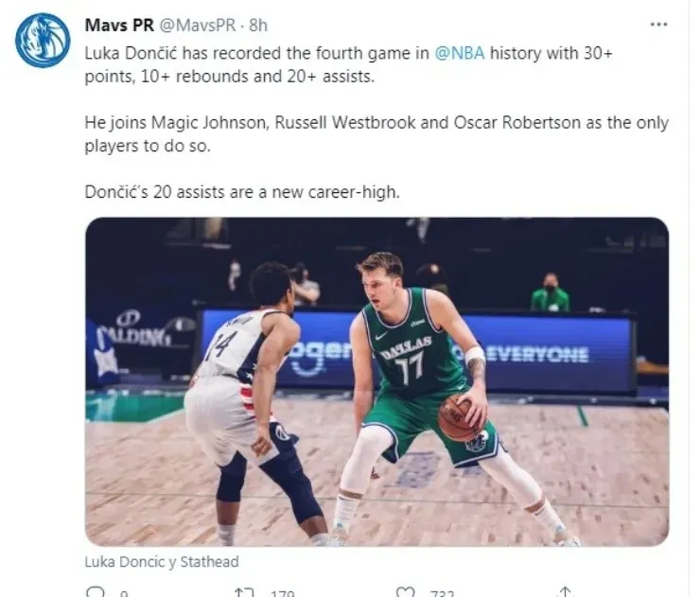The image size is (700, 597).
Task: Click the reply count beside the bubble
Action: click(x=124, y=593)
